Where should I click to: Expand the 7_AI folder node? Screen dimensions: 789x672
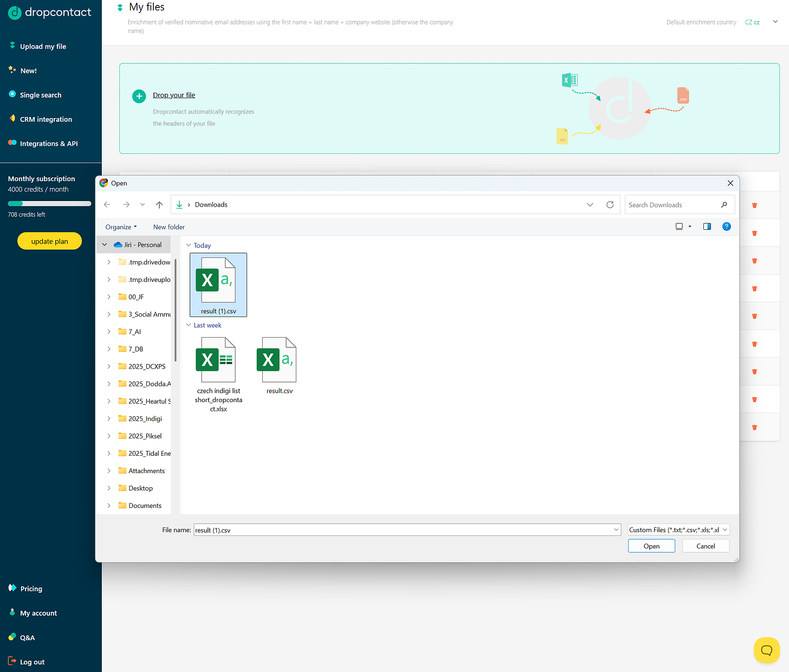tap(109, 332)
